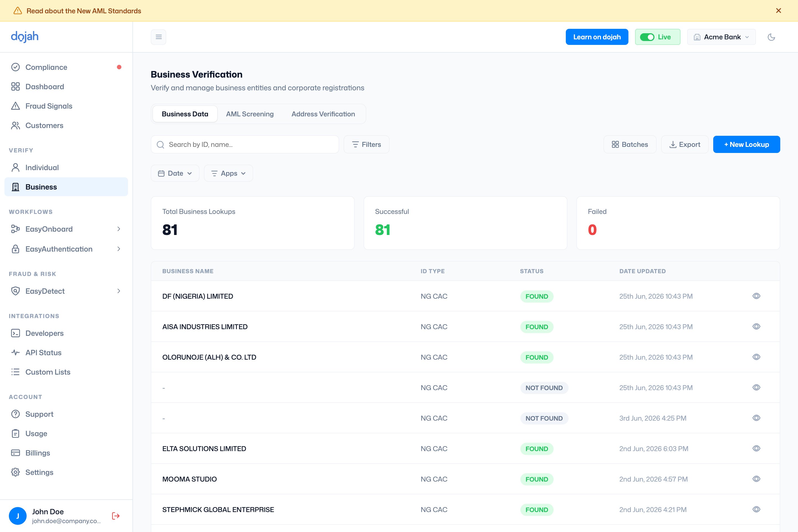View details for ELTA SOLUTIONS LIMITED
Image resolution: width=798 pixels, height=532 pixels.
(x=756, y=449)
